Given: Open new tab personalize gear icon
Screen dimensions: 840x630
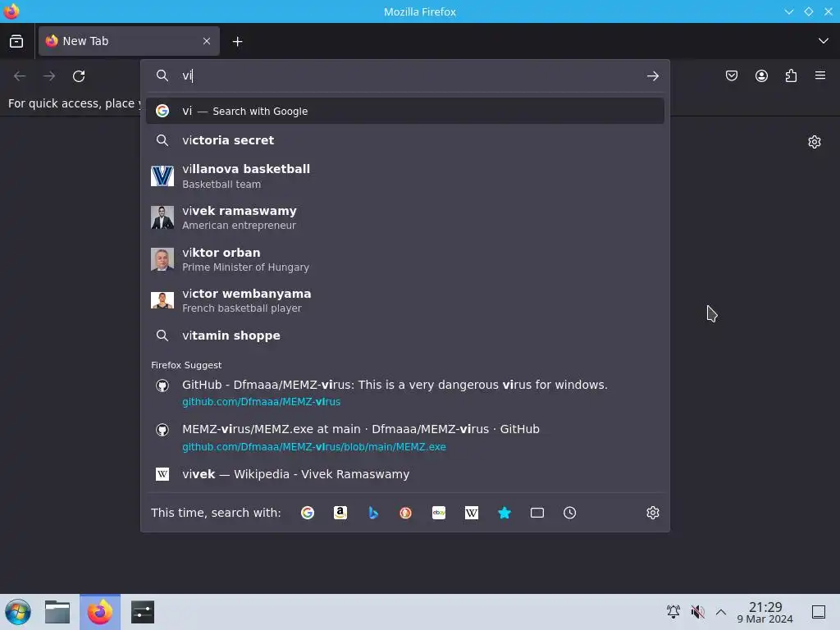Looking at the screenshot, I should click(815, 142).
